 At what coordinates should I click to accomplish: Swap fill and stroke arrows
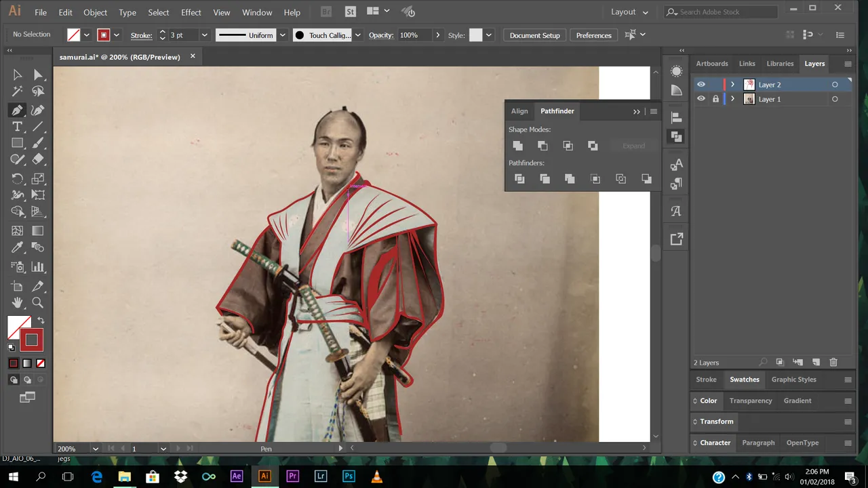pos(41,321)
